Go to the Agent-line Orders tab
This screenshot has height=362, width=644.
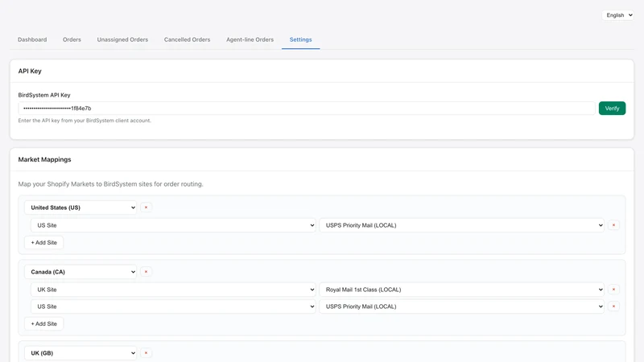(250, 39)
